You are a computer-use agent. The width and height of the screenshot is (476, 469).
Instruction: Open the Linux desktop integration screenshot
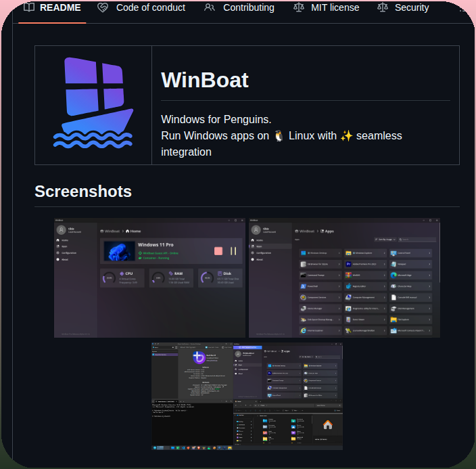(247, 396)
